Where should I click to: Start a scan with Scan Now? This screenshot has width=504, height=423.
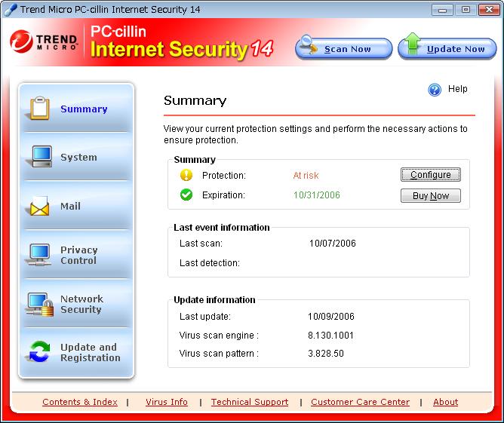pos(343,49)
